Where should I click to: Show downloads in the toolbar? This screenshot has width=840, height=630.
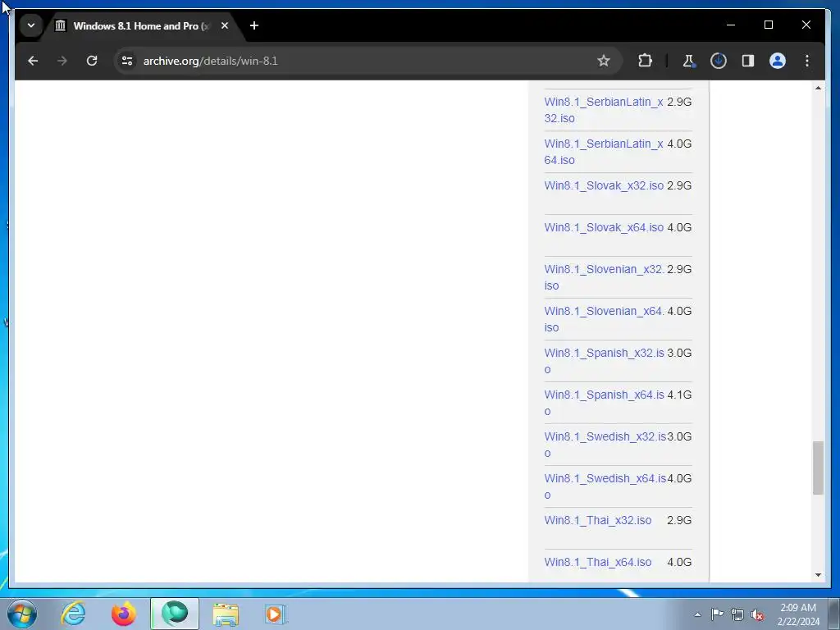(x=719, y=61)
